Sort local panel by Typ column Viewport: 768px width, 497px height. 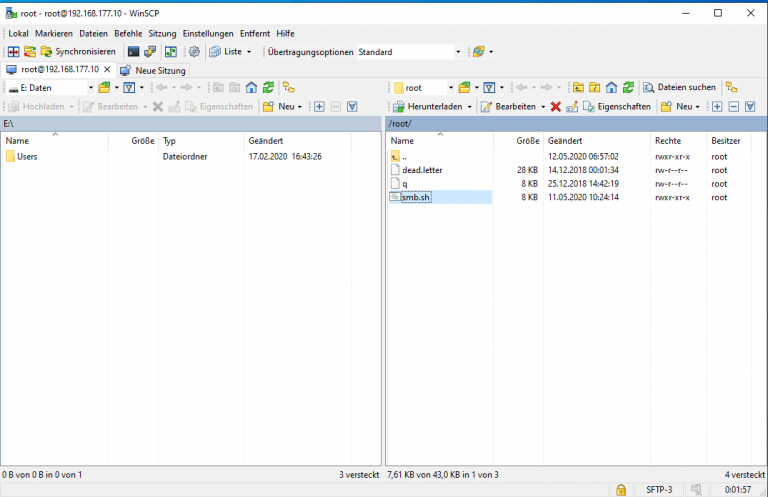click(201, 141)
